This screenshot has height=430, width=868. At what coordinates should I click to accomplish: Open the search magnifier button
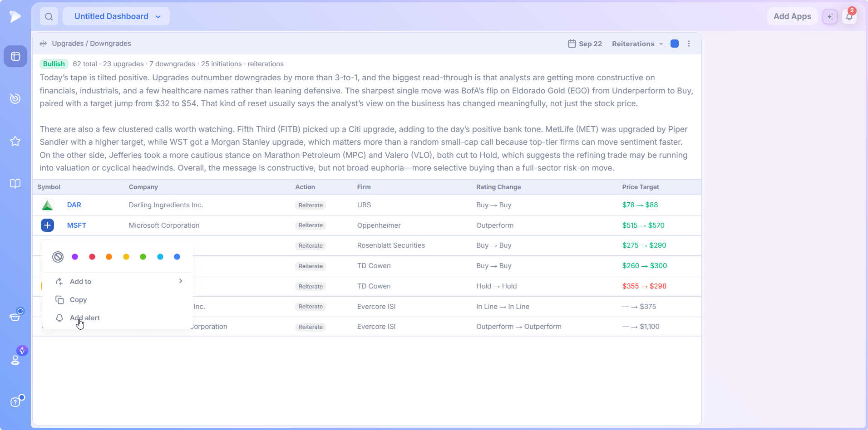tap(49, 17)
